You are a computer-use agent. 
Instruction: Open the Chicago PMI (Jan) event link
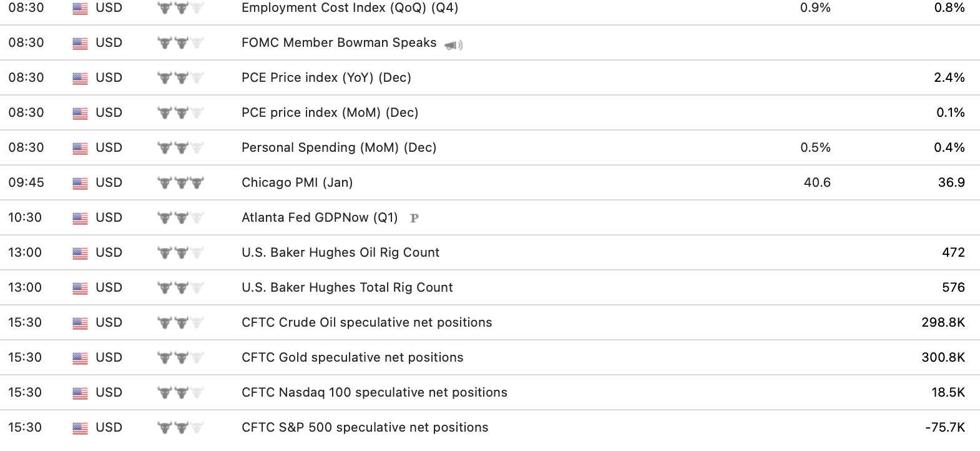tap(297, 182)
